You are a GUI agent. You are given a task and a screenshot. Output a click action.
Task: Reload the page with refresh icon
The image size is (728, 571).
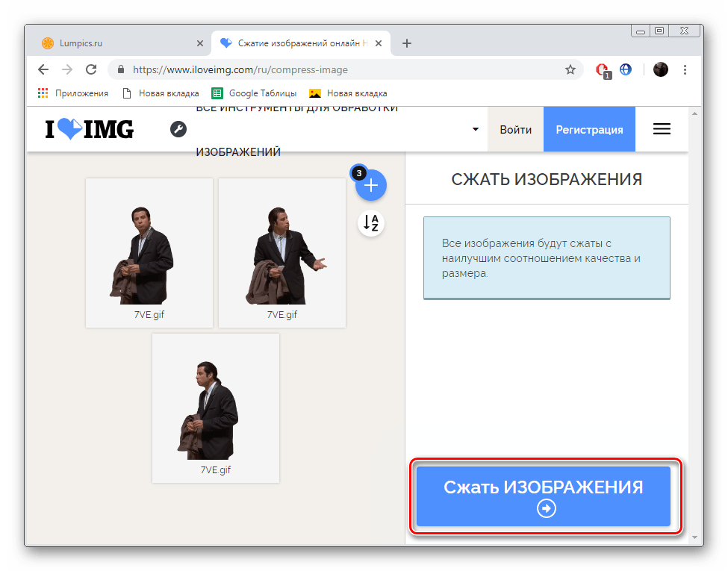tap(91, 69)
